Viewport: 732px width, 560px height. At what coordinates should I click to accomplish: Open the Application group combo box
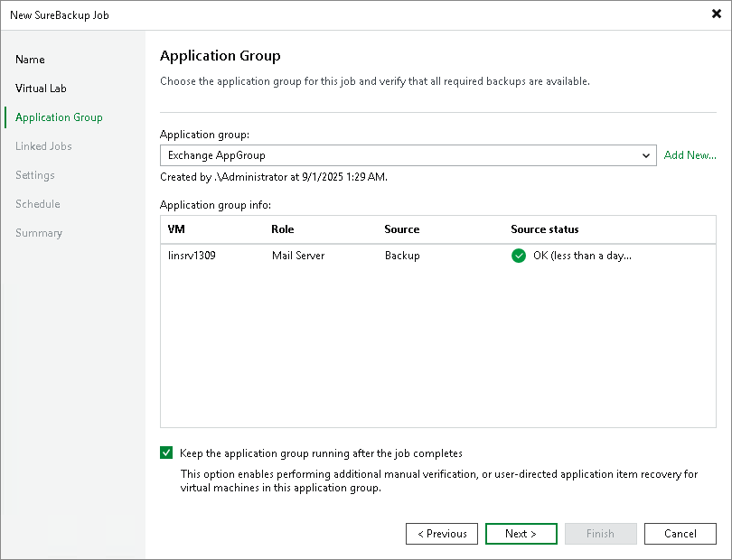click(x=407, y=155)
